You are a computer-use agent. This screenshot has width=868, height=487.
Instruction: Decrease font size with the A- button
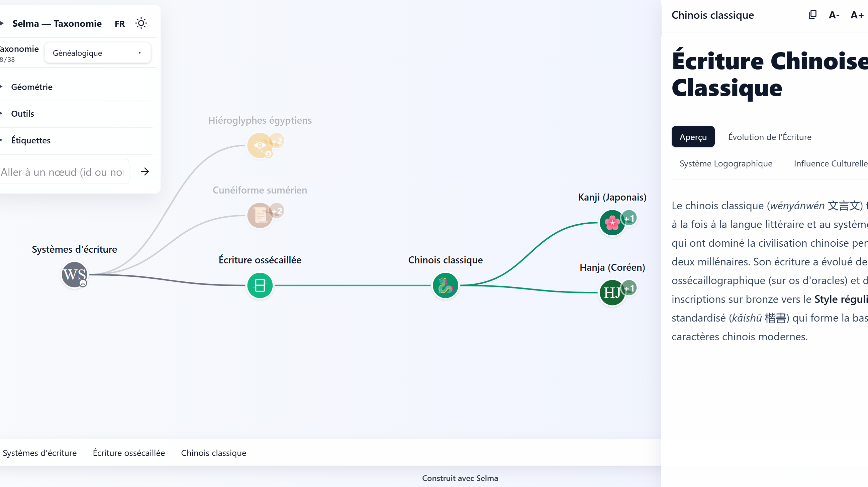(x=834, y=15)
